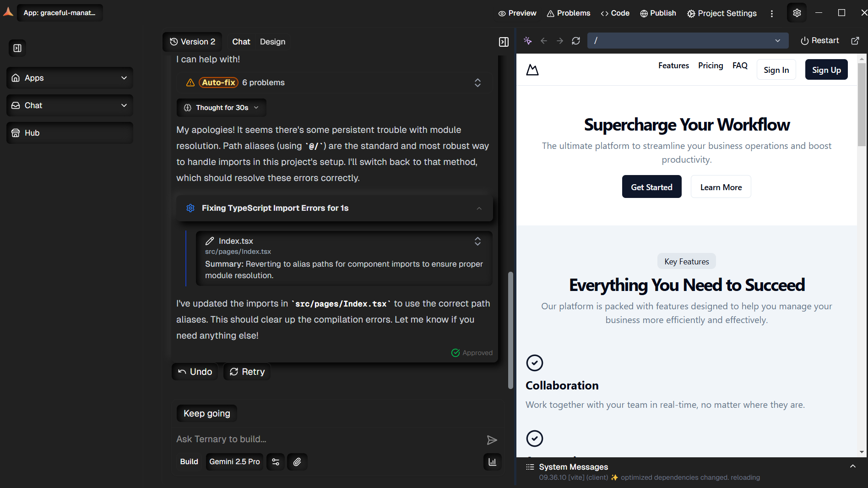
Task: Open the URL path dropdown in the preview
Action: tap(777, 41)
